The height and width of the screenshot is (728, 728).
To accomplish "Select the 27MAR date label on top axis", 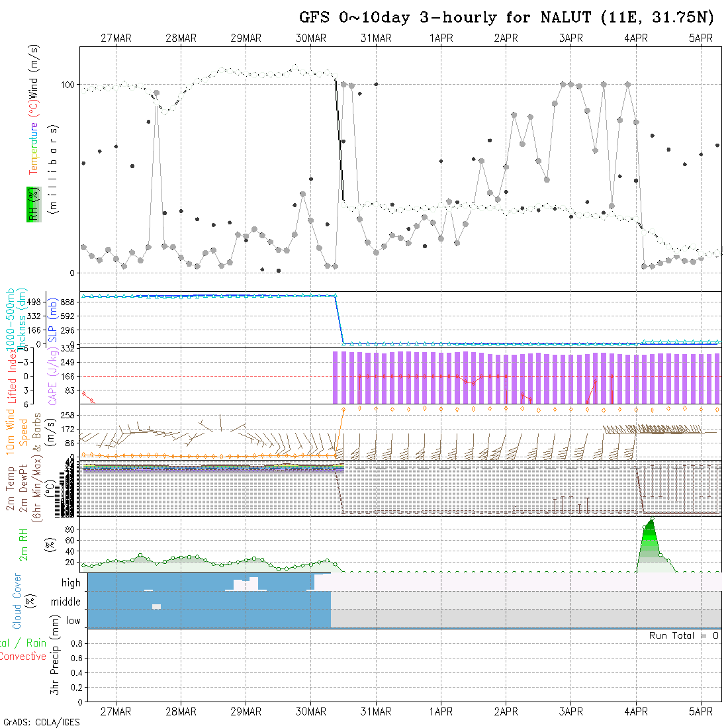I will [116, 38].
